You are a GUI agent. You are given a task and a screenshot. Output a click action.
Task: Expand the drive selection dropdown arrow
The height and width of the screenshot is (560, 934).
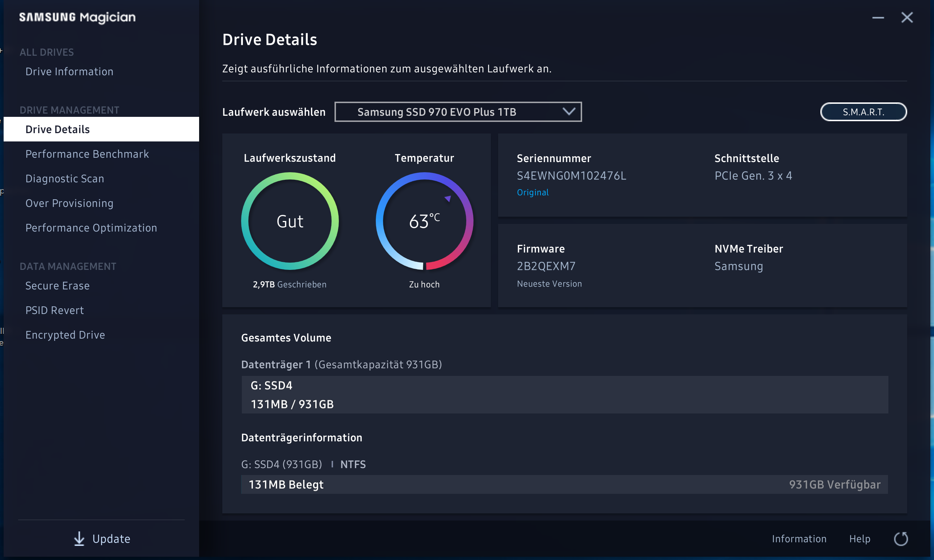click(x=569, y=112)
